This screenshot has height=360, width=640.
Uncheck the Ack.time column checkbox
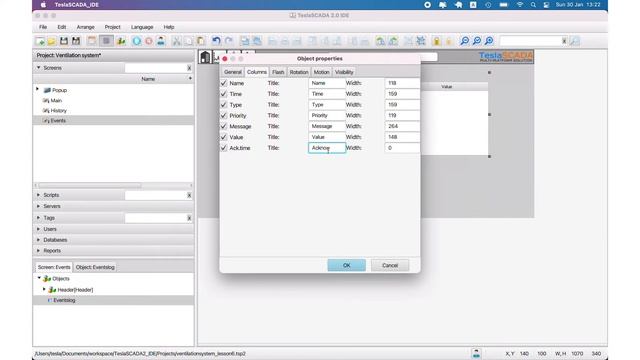(224, 148)
